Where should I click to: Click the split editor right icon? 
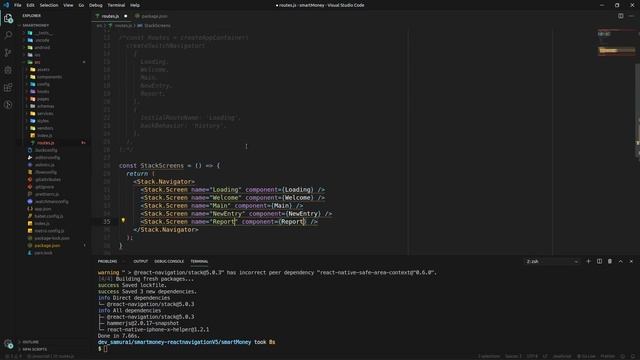620,16
